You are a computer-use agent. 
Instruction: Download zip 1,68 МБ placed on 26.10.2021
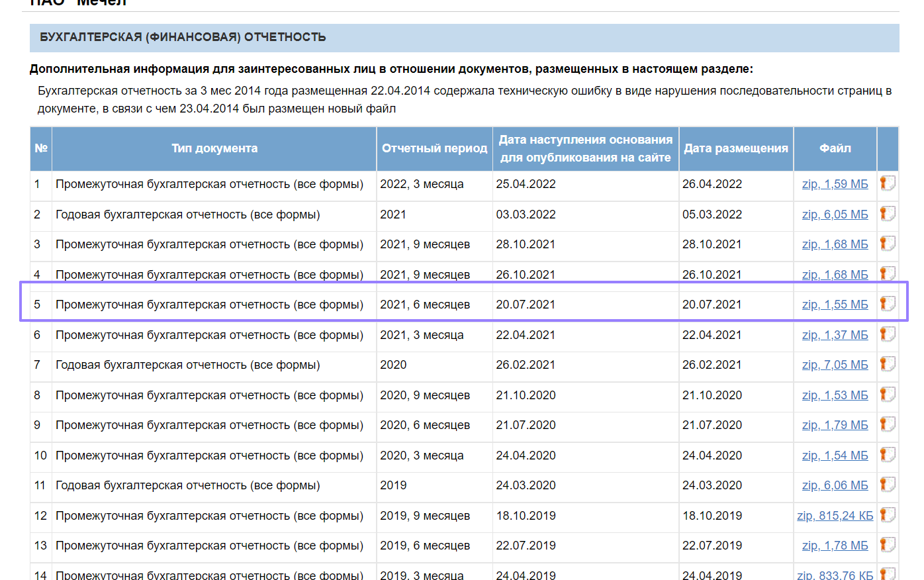835,275
